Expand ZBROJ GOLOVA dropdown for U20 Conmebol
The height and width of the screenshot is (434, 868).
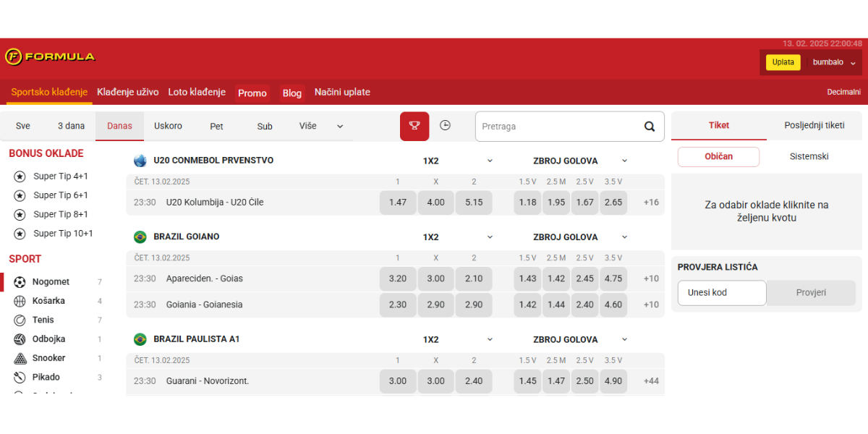[x=624, y=161]
